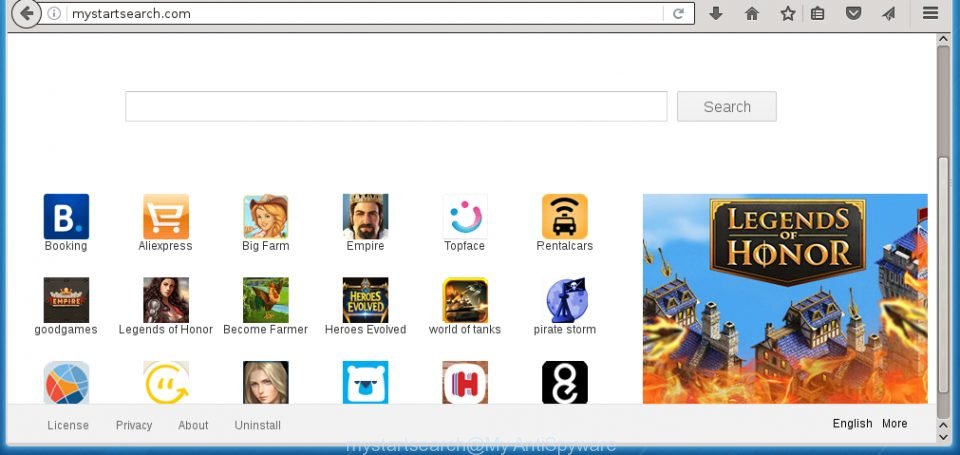This screenshot has height=455, width=960.
Task: Open the About link
Action: click(x=193, y=425)
